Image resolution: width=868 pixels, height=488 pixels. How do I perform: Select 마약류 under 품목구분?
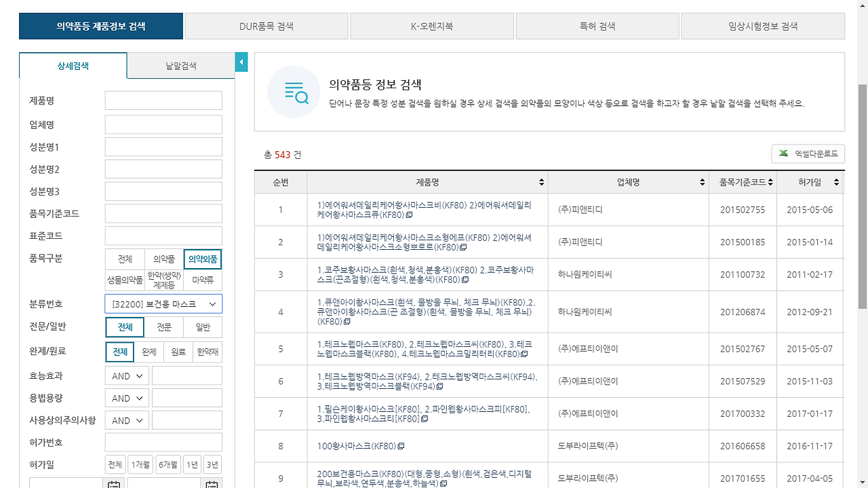click(203, 280)
